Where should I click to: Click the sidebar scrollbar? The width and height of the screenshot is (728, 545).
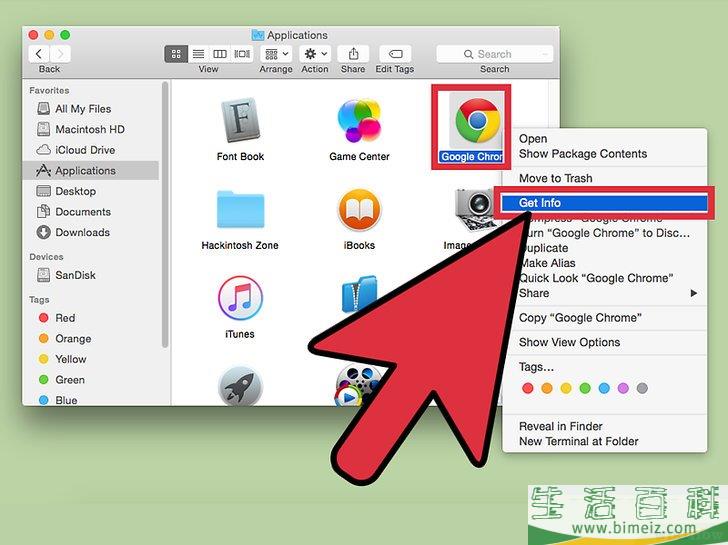pos(165,214)
